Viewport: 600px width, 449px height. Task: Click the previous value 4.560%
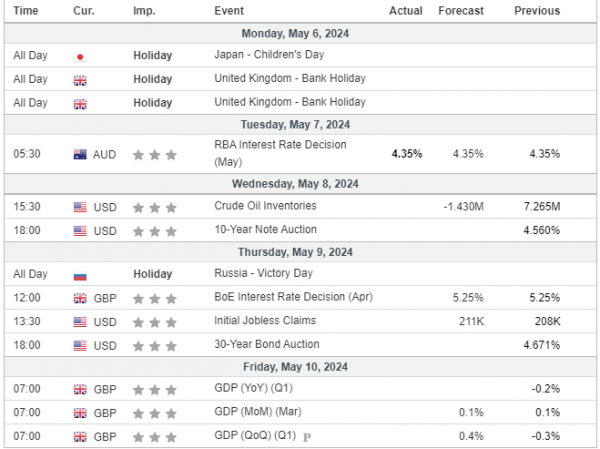pos(542,231)
